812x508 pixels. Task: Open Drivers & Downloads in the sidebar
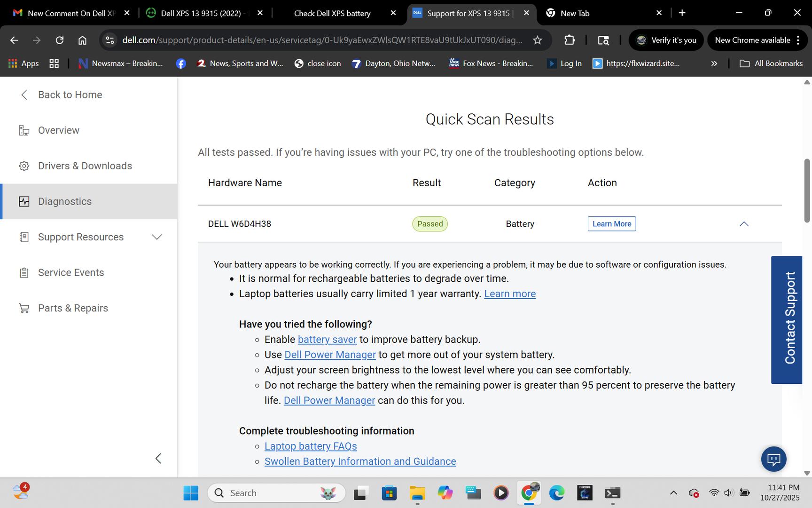(x=85, y=166)
